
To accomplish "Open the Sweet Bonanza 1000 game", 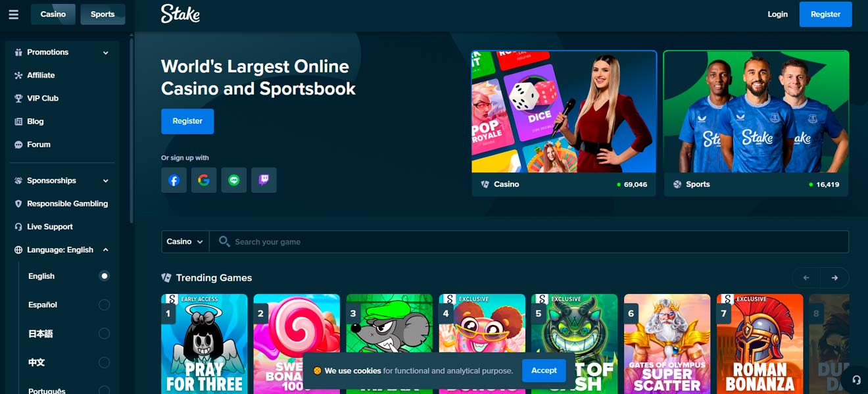I will click(297, 344).
